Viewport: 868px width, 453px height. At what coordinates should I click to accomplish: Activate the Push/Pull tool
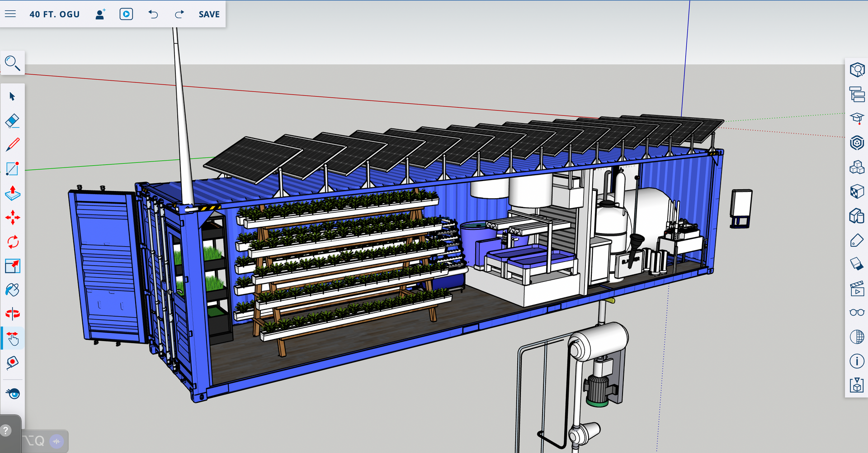click(12, 193)
